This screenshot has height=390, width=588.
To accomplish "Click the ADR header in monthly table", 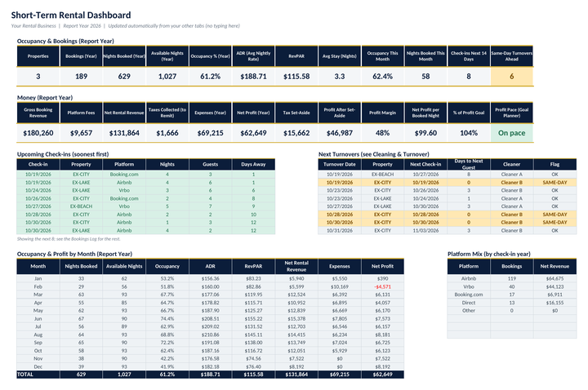I will (211, 266).
